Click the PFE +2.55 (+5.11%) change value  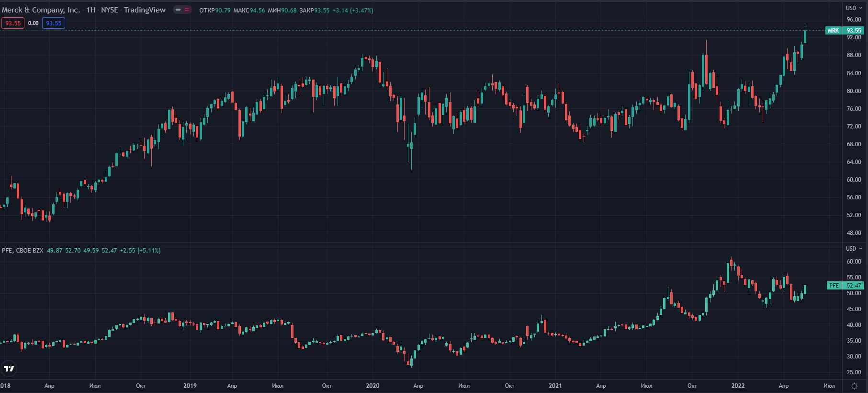(x=140, y=250)
